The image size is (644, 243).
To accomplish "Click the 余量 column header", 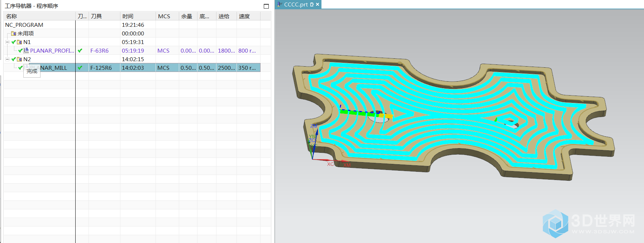I will pos(188,16).
